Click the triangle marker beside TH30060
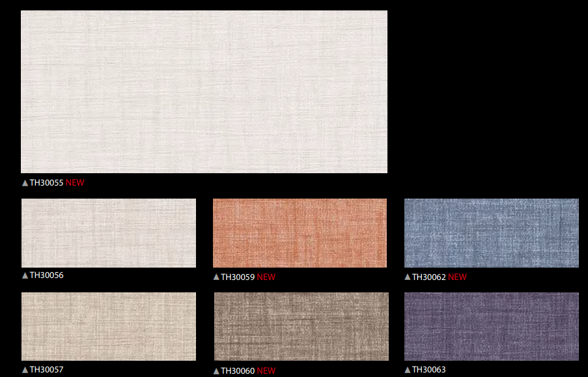 [x=216, y=371]
